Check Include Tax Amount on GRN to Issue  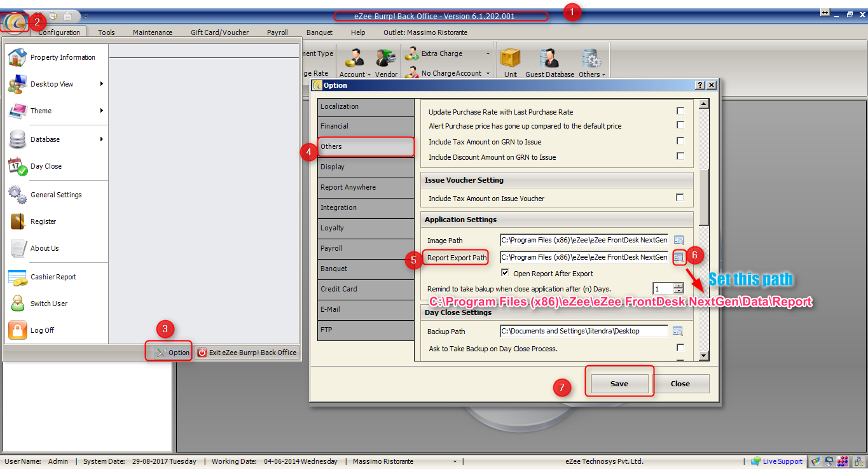tap(680, 141)
